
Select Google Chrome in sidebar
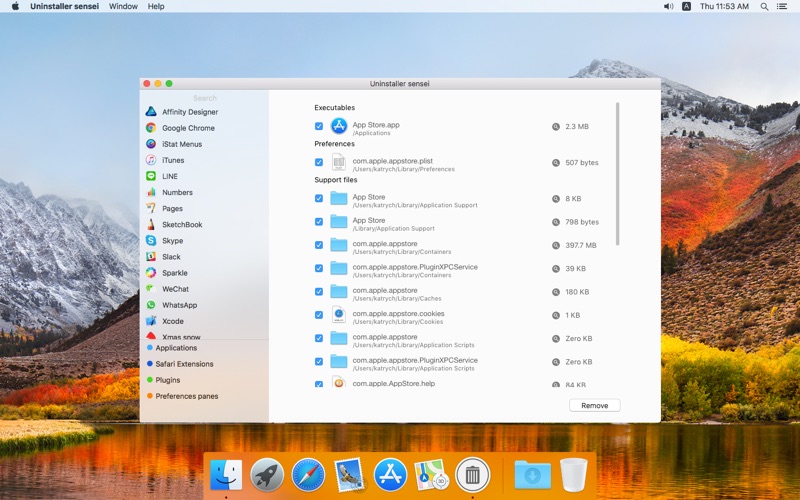point(188,128)
